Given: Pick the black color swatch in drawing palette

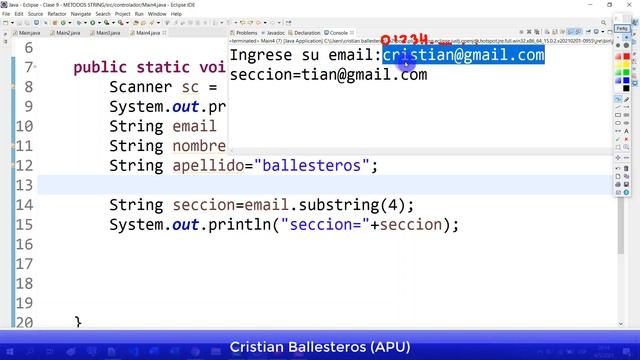Looking at the screenshot, I should (x=627, y=88).
